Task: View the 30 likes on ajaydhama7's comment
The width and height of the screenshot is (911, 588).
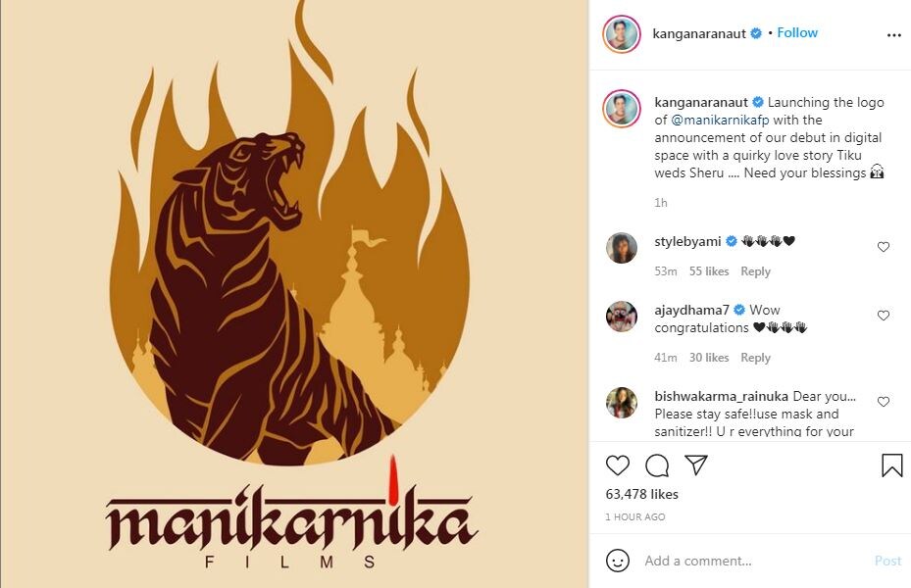Action: point(709,358)
